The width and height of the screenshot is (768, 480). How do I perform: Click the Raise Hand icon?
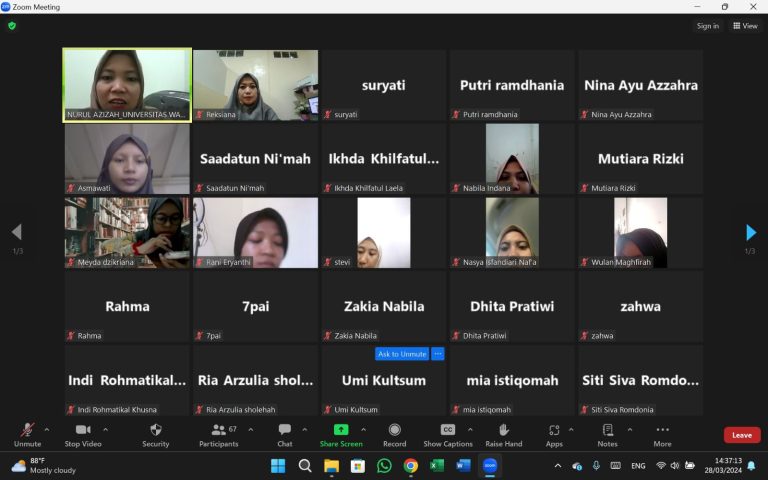[x=504, y=430]
